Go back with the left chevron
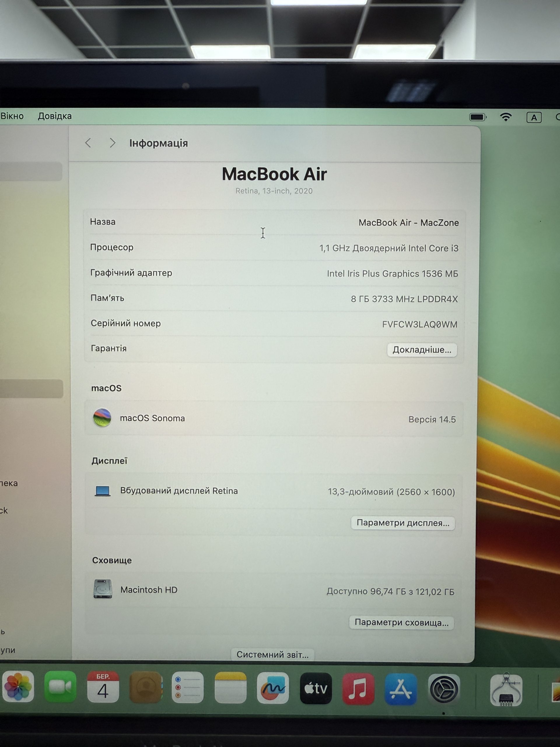 point(88,143)
